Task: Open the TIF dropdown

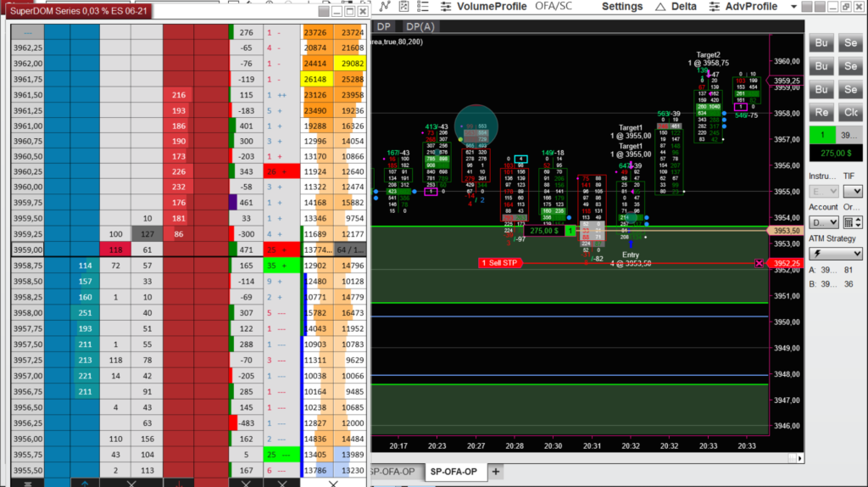Action: 853,191
